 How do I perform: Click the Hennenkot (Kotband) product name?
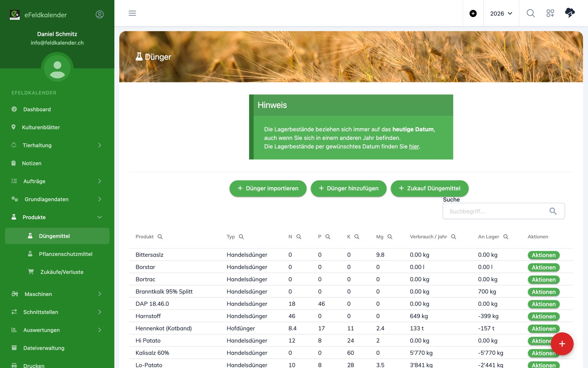point(164,328)
